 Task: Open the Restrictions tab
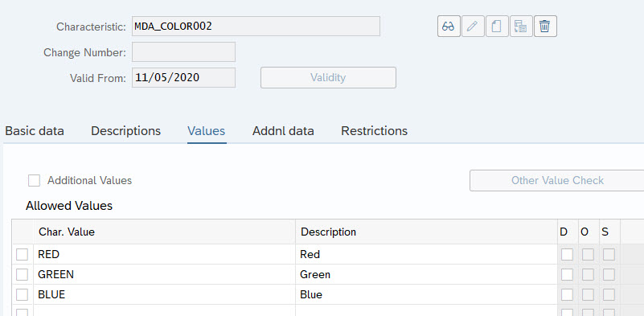pyautogui.click(x=374, y=131)
